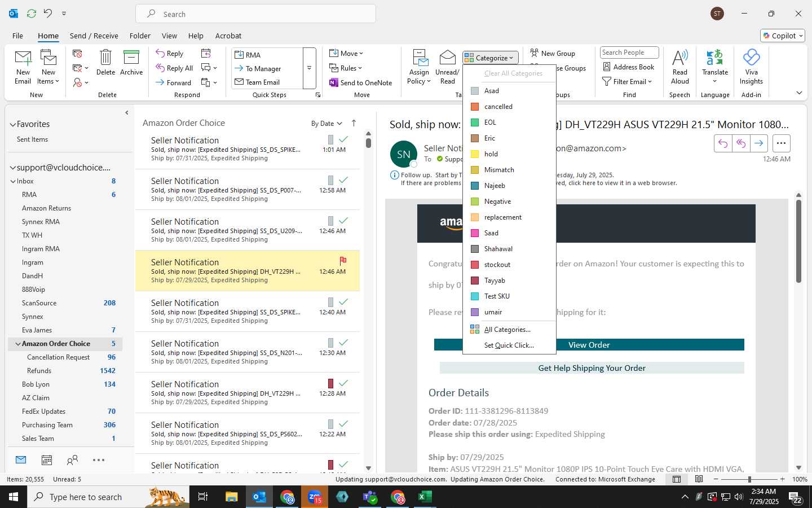Viewport: 812px width, 508px height.
Task: Switch to People view in navigation bar
Action: pos(72,460)
